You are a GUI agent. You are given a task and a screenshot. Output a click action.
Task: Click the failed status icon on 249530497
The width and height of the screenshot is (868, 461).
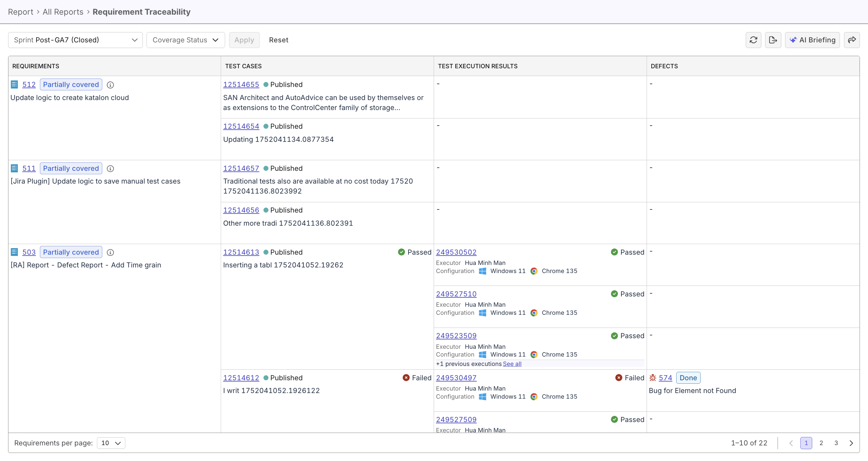[619, 378]
